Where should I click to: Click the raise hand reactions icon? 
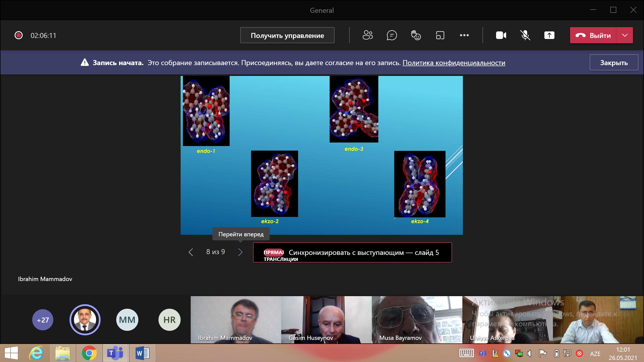click(x=416, y=35)
